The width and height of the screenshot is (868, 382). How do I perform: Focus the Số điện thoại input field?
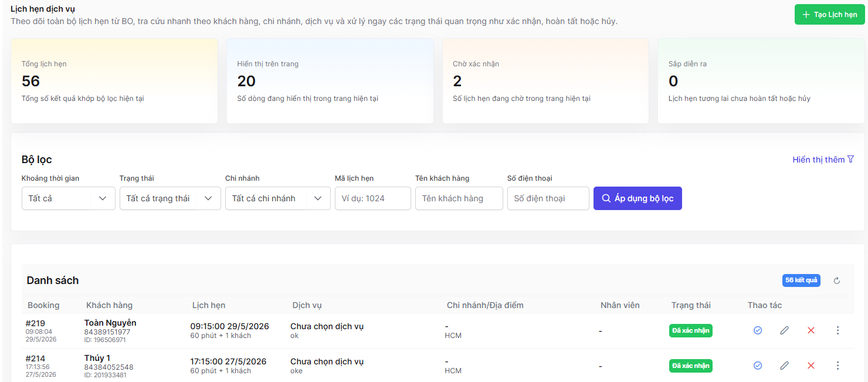point(548,198)
